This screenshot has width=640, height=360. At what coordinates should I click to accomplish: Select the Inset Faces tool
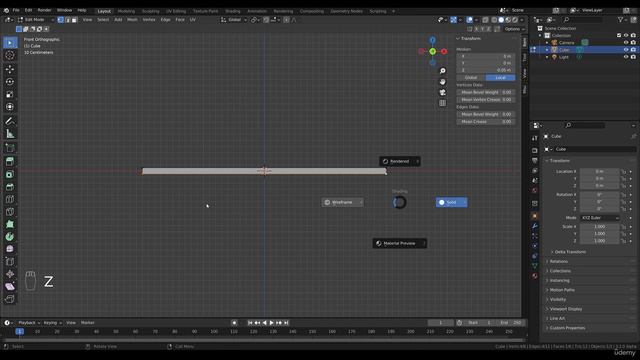click(x=10, y=174)
